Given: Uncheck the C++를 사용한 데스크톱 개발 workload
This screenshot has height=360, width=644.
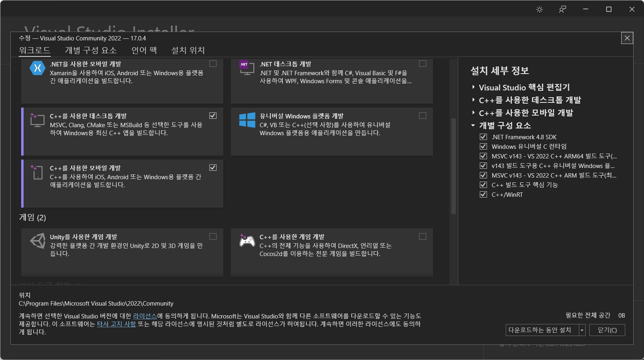Looking at the screenshot, I should tap(213, 116).
